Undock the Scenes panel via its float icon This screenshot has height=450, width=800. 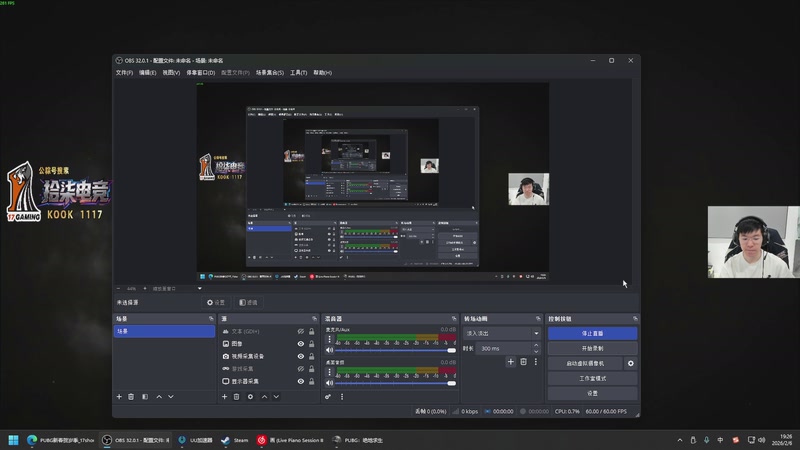tap(211, 318)
